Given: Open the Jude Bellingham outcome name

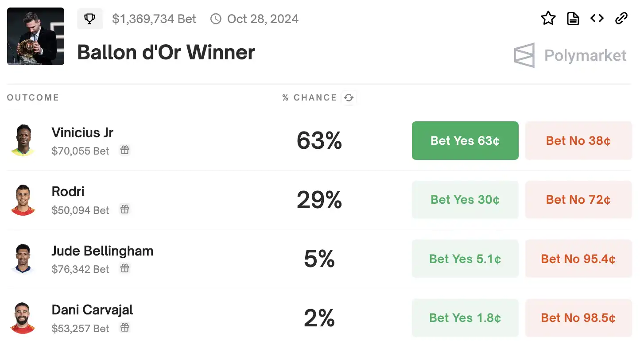Looking at the screenshot, I should pos(102,251).
